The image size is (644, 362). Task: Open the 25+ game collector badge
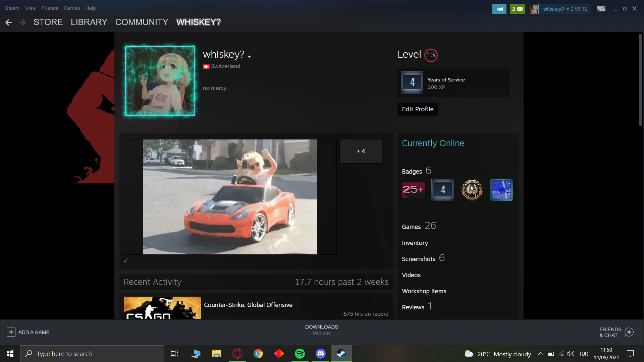(x=413, y=190)
